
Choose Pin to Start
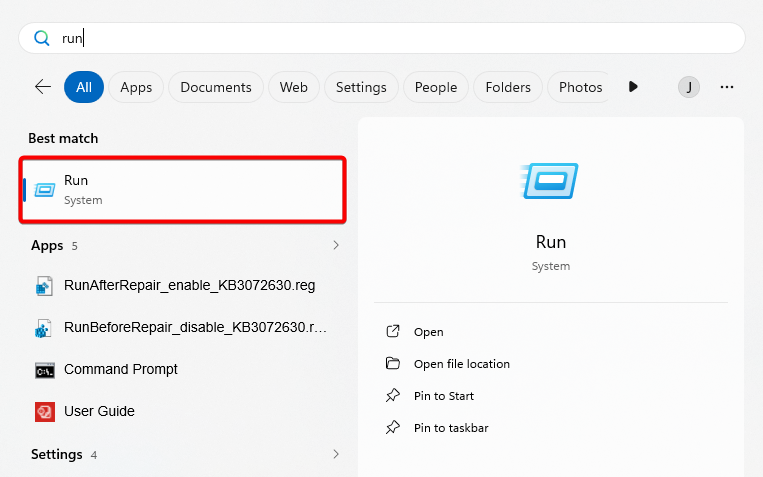(x=444, y=396)
